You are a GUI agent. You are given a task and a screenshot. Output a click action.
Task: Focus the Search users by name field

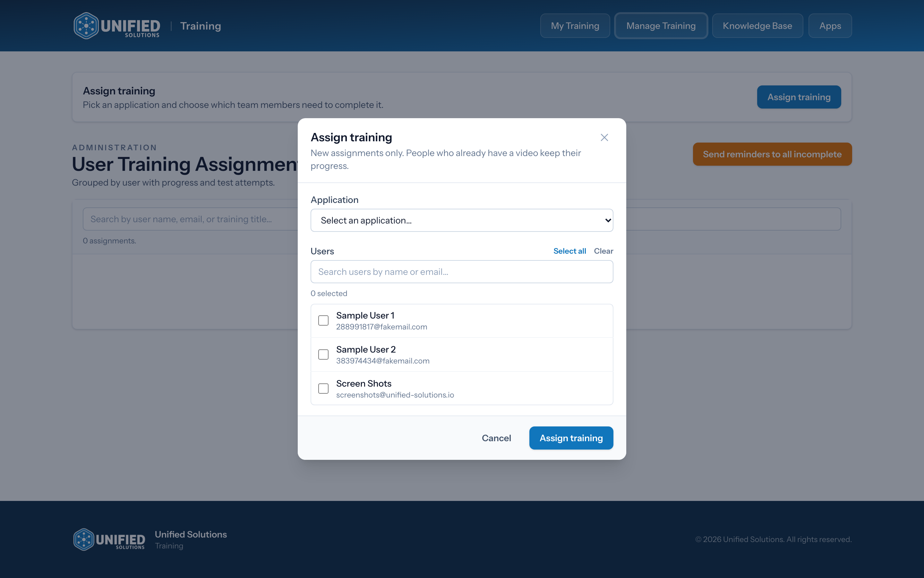(x=462, y=272)
